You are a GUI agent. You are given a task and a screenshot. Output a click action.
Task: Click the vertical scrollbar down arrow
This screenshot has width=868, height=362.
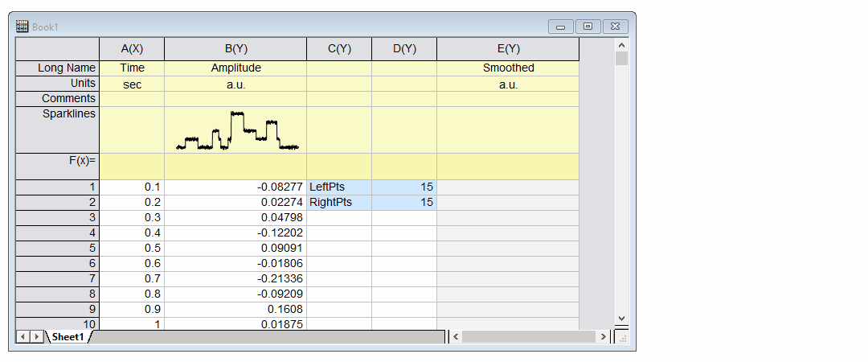(620, 319)
